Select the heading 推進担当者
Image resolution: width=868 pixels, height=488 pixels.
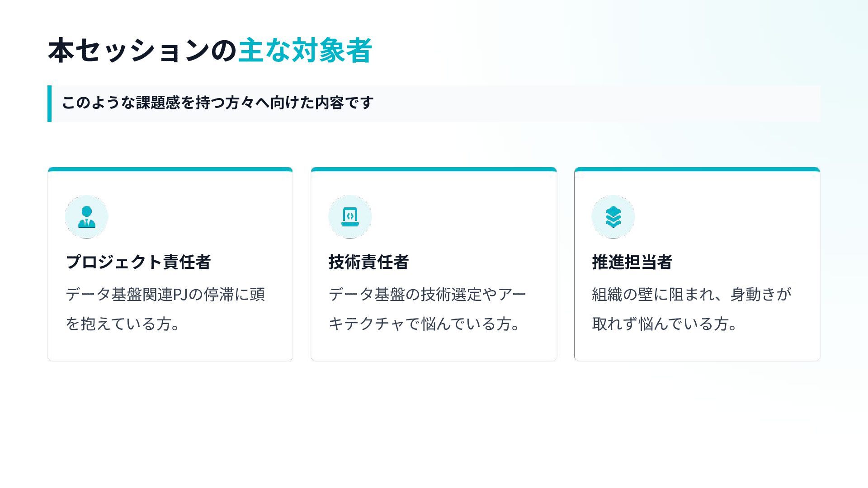tap(632, 262)
